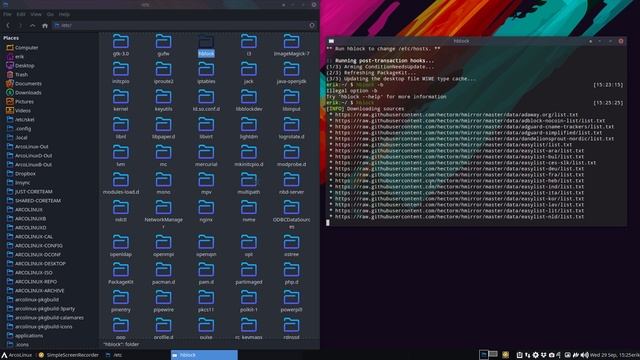The width and height of the screenshot is (640, 360).
Task: Open the View menu
Action: 36,14
